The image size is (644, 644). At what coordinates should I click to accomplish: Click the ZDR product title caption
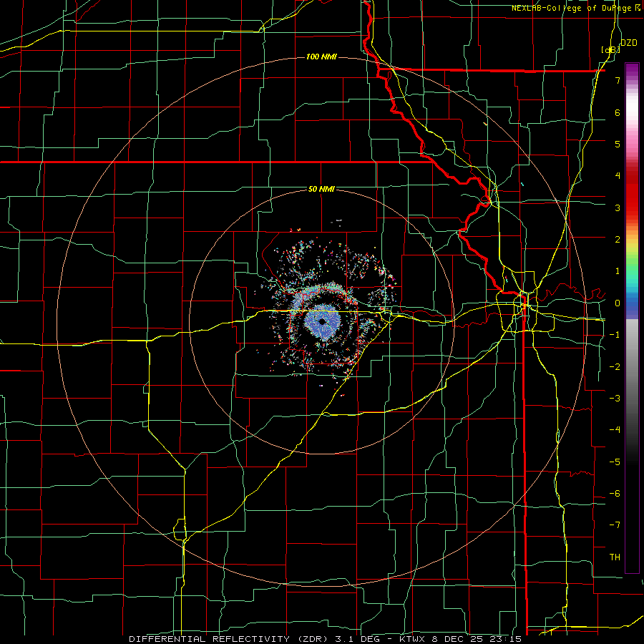click(326, 639)
